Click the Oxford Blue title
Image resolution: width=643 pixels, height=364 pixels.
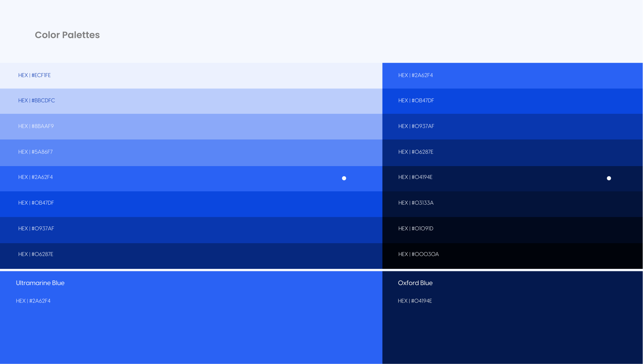(x=415, y=283)
